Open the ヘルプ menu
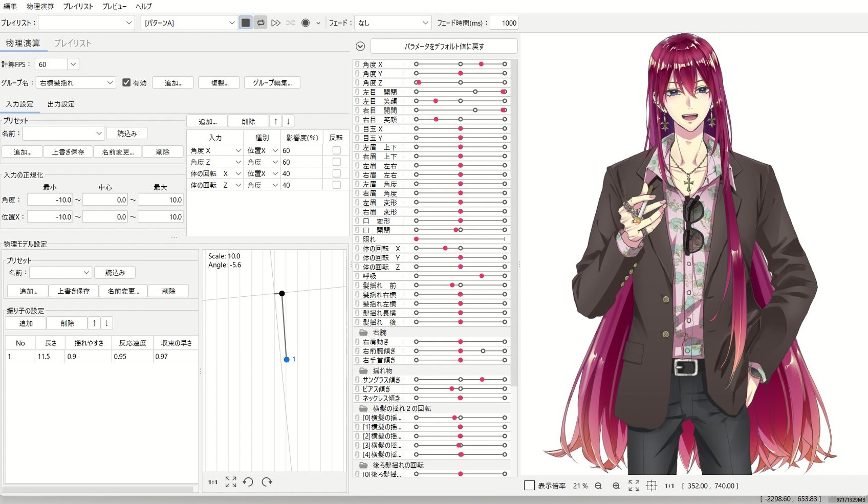Viewport: 868px width, 504px height. click(x=143, y=6)
